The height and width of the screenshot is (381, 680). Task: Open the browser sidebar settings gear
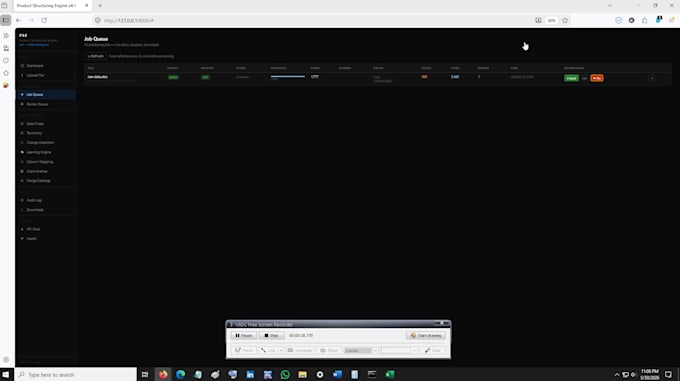pos(6,360)
